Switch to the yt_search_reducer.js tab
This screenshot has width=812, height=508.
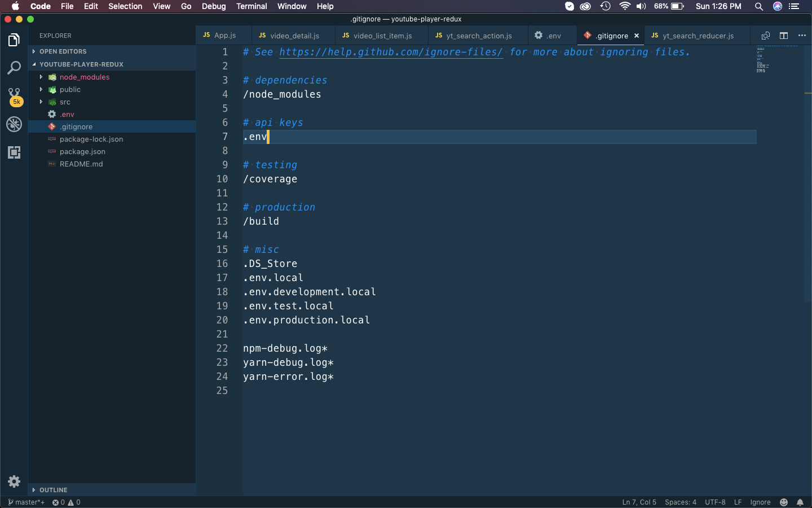coord(697,36)
